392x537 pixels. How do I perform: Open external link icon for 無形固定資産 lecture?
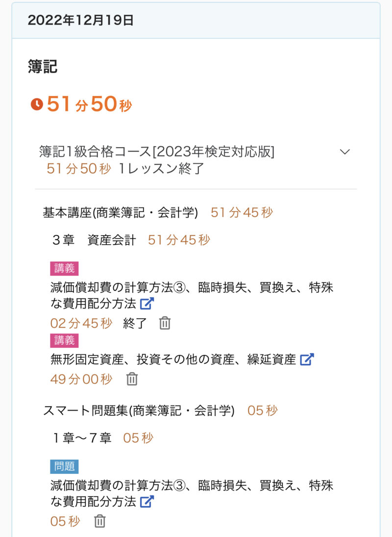[307, 359]
